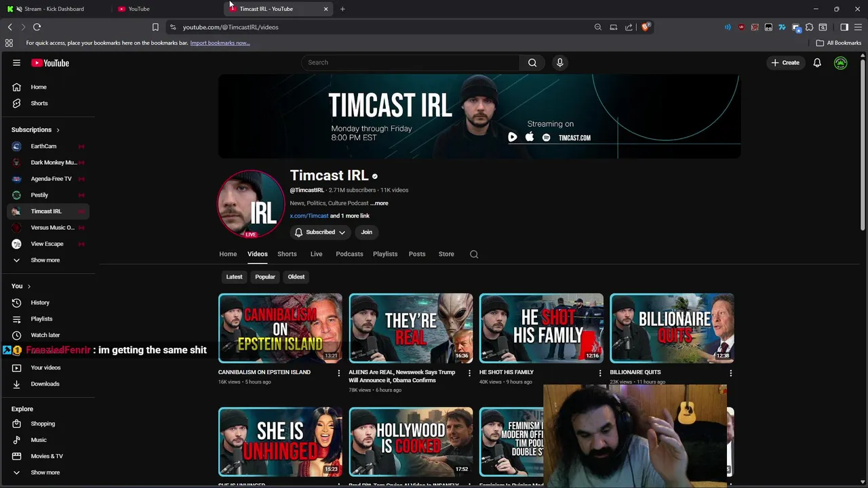Switch to Stream - Kick Dashboard browser tab
Image resolution: width=868 pixels, height=488 pixels.
pyautogui.click(x=54, y=9)
